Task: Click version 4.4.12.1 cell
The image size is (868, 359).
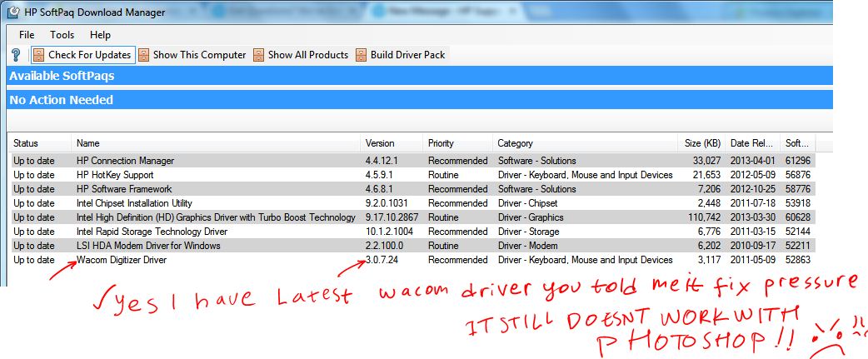Action: (x=382, y=161)
